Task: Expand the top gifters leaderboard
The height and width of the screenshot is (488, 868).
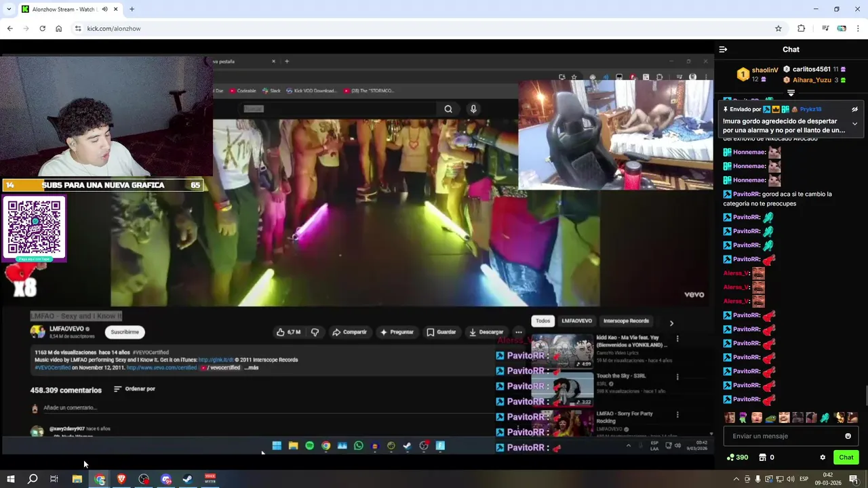Action: 791,93
